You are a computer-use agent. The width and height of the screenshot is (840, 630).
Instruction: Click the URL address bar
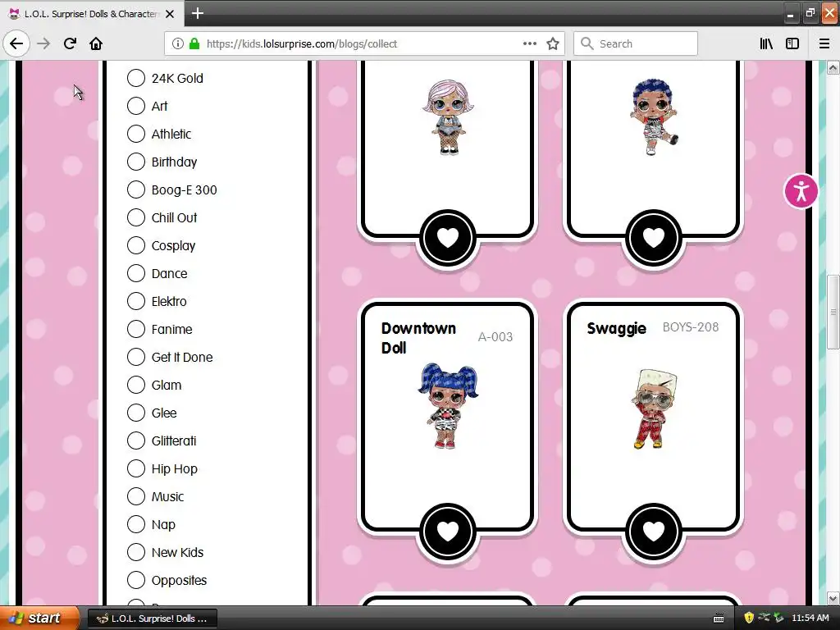click(364, 43)
